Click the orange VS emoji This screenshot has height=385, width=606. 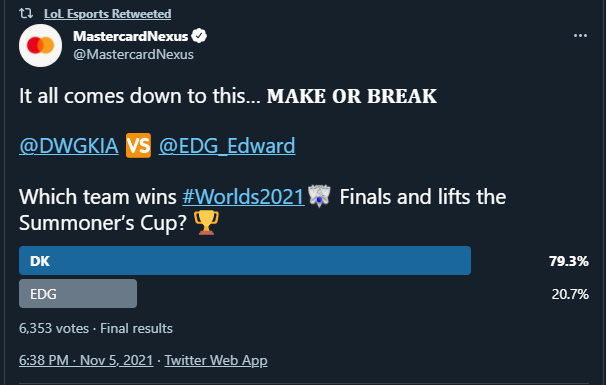138,146
